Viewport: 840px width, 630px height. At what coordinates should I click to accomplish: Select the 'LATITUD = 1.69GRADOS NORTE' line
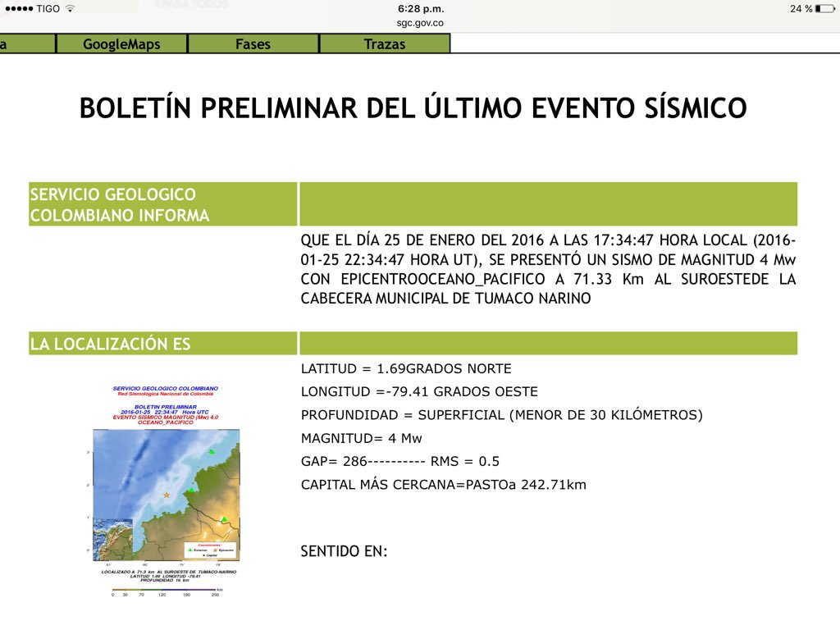tap(406, 368)
